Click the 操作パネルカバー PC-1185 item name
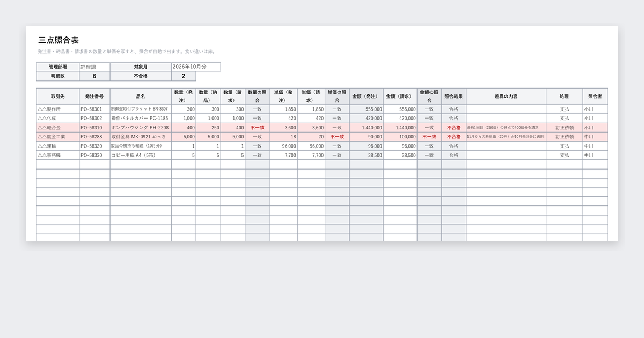The width and height of the screenshot is (644, 338). pos(141,118)
